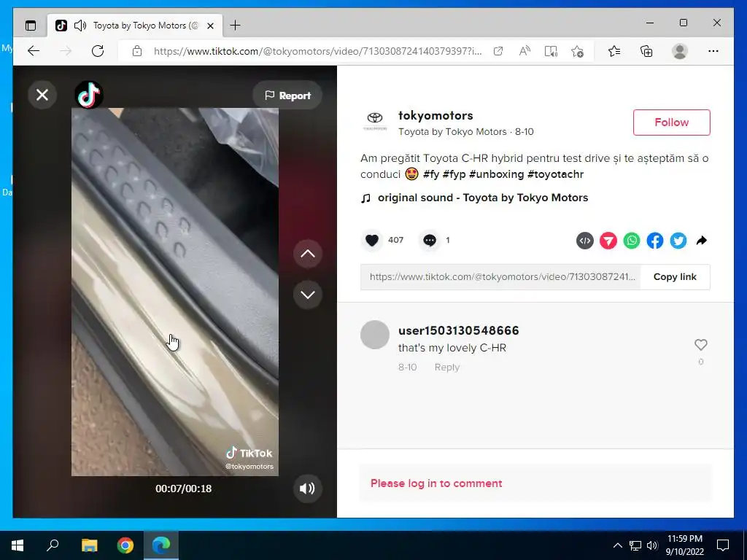747x560 pixels.
Task: Close the Toyota by Tokyo Motors tab
Action: (211, 26)
